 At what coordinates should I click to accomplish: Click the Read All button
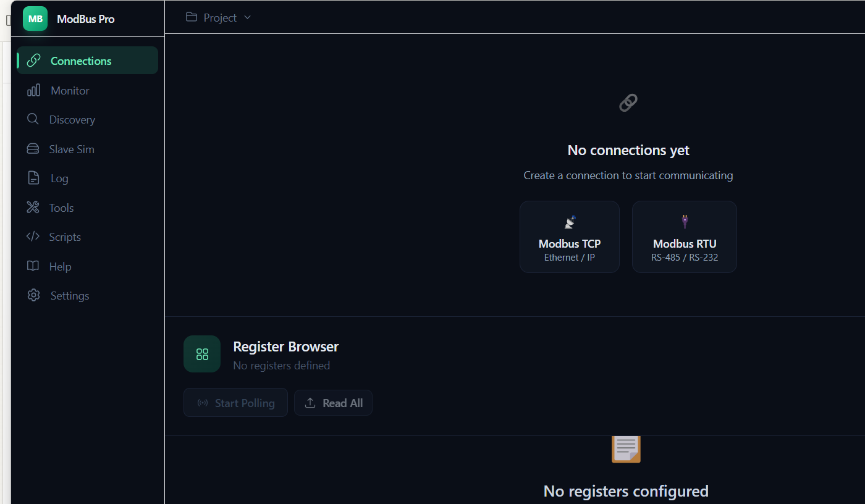333,403
